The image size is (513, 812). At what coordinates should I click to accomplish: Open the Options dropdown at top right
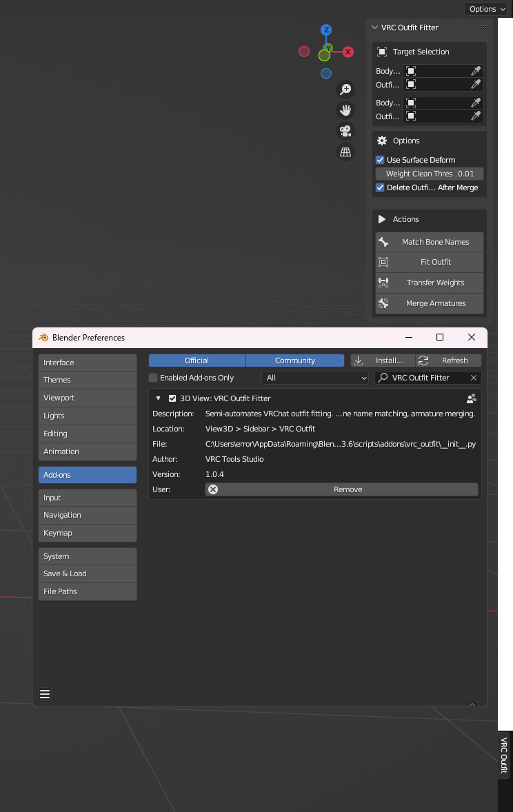[x=487, y=9]
